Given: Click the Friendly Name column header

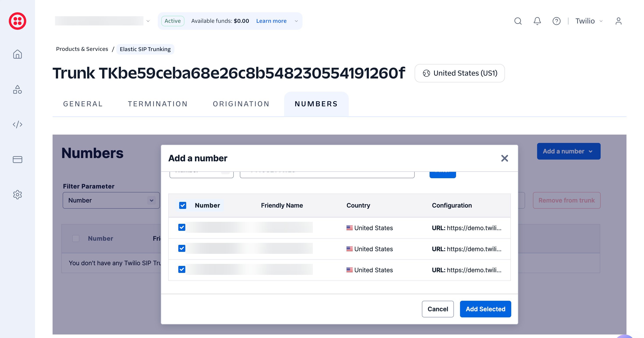Looking at the screenshot, I should tap(282, 205).
